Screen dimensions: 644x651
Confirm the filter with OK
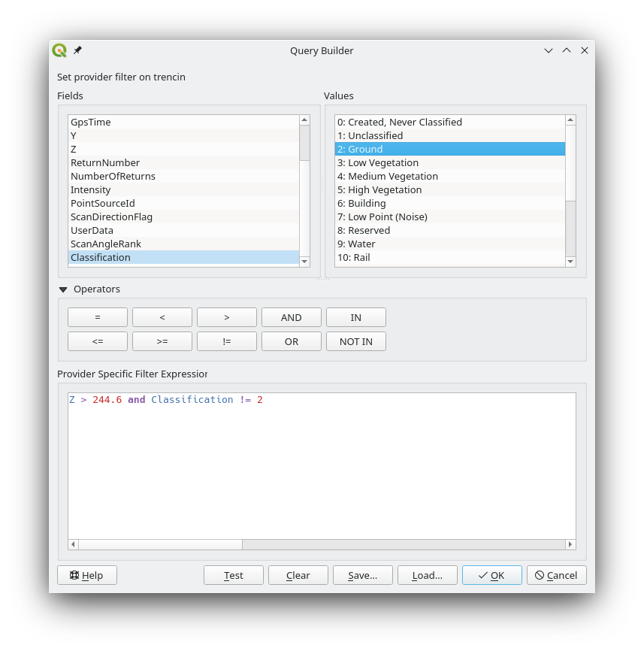492,575
